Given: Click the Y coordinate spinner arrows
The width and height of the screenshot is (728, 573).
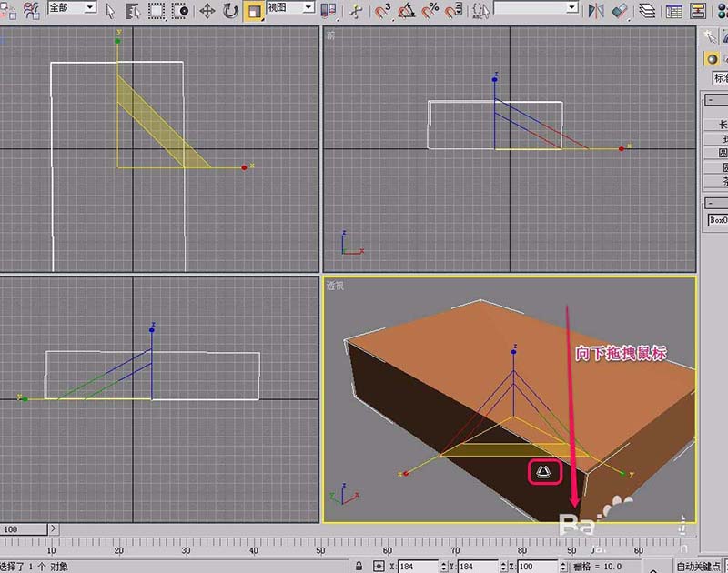Looking at the screenshot, I should pyautogui.click(x=503, y=567).
